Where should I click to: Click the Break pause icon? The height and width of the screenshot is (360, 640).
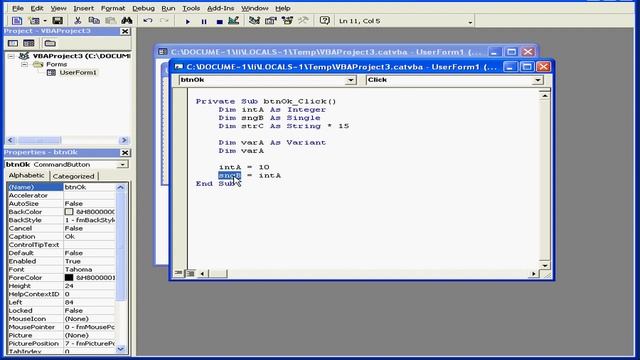click(x=204, y=21)
